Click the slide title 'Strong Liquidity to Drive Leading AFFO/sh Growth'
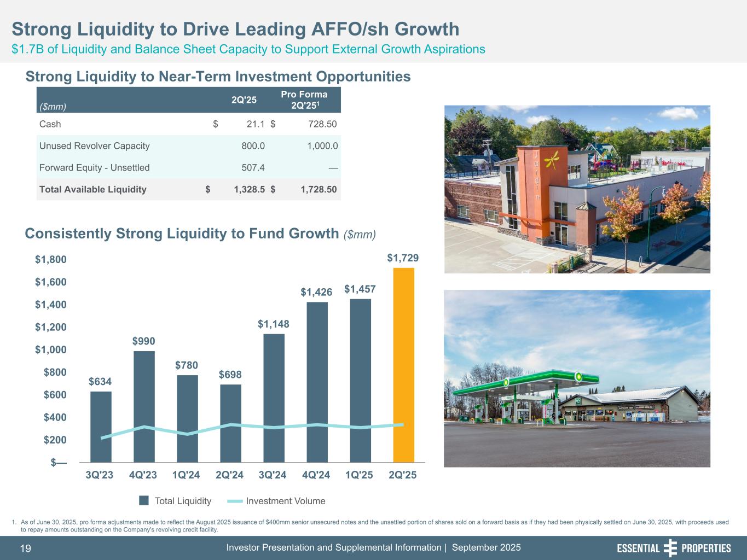Viewport: 747px width, 560px height. pyautogui.click(x=235, y=29)
